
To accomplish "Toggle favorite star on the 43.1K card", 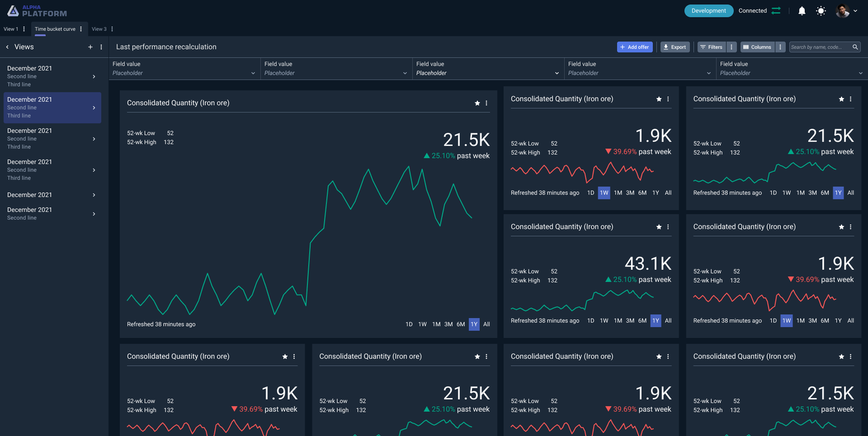I will coord(659,227).
